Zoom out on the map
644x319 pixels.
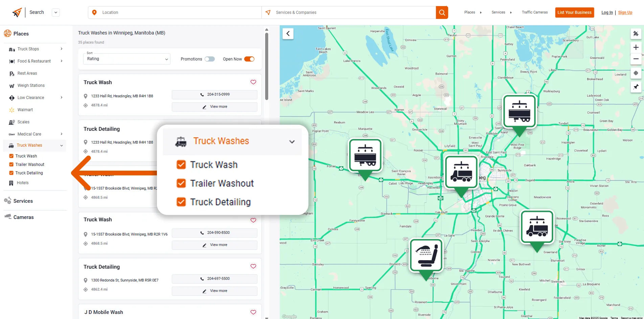point(636,59)
